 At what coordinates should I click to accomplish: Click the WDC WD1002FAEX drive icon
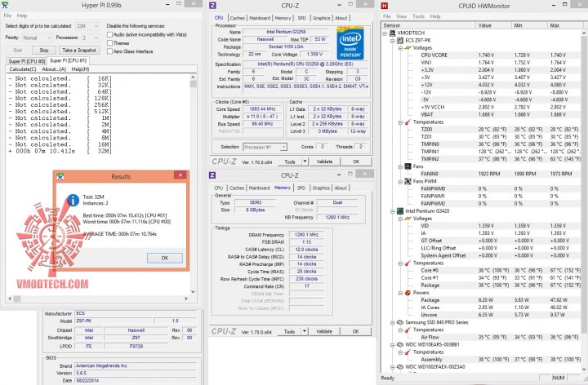[400, 367]
